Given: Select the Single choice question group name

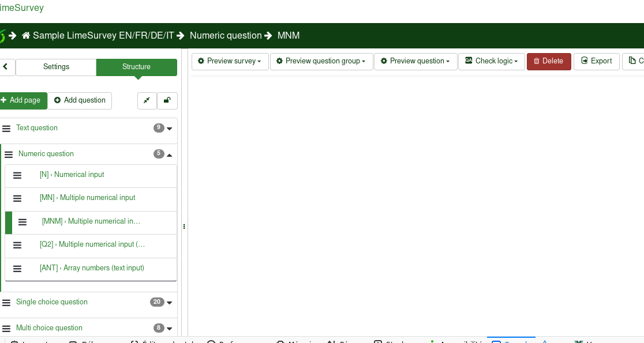Looking at the screenshot, I should click(52, 302).
